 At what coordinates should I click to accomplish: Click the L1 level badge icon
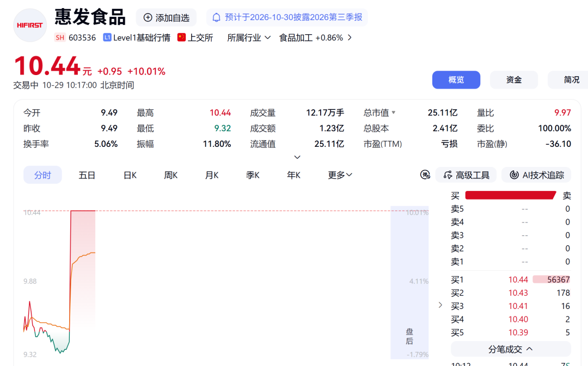107,38
